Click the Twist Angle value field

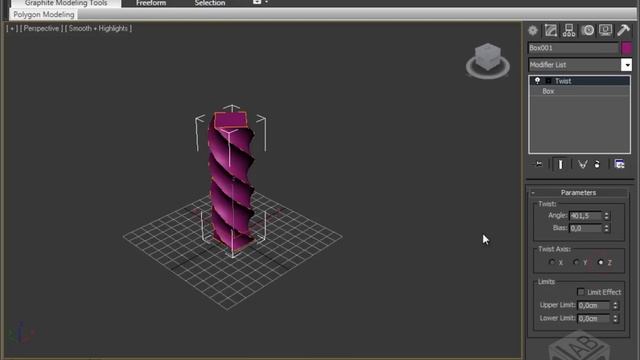[x=585, y=216]
